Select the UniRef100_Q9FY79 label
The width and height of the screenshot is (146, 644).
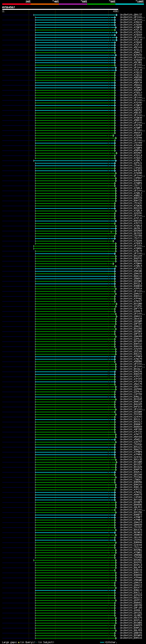tap(131, 309)
